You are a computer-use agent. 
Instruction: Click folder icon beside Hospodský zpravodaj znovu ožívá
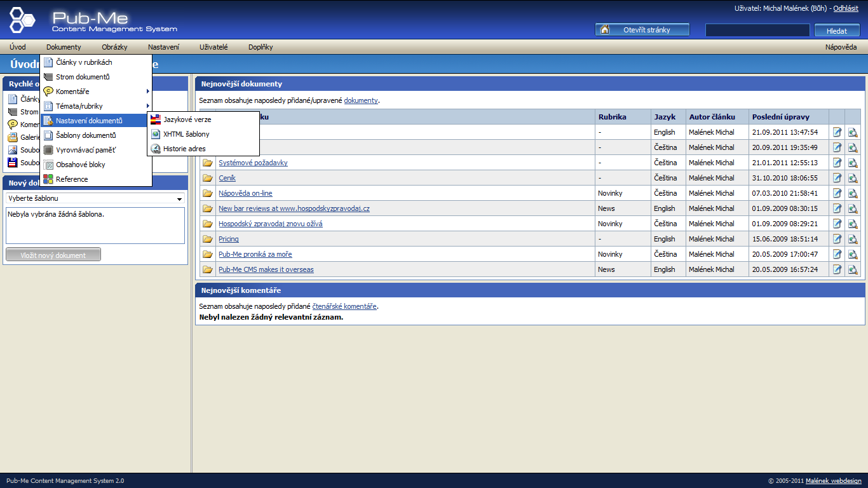[x=208, y=224]
